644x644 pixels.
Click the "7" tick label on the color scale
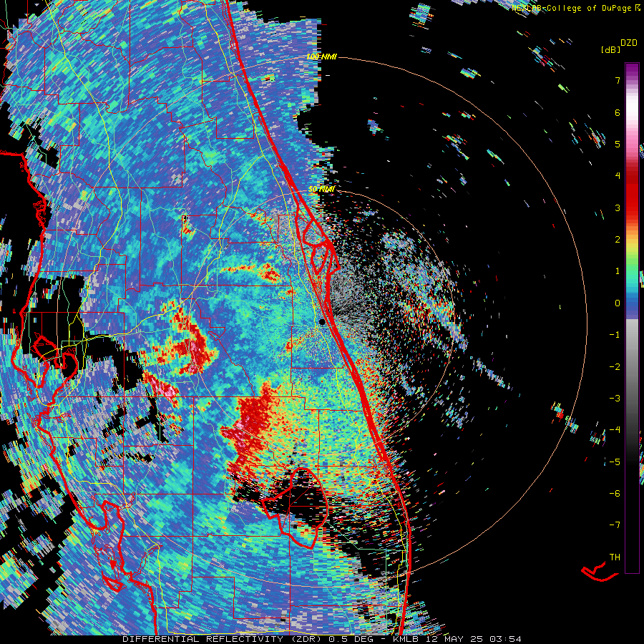click(x=618, y=80)
